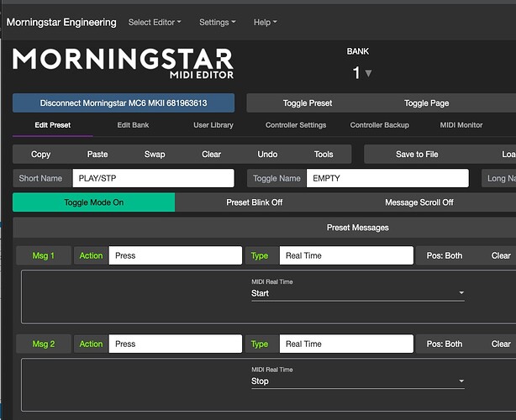516x420 pixels.
Task: Click the Undo button
Action: (267, 155)
